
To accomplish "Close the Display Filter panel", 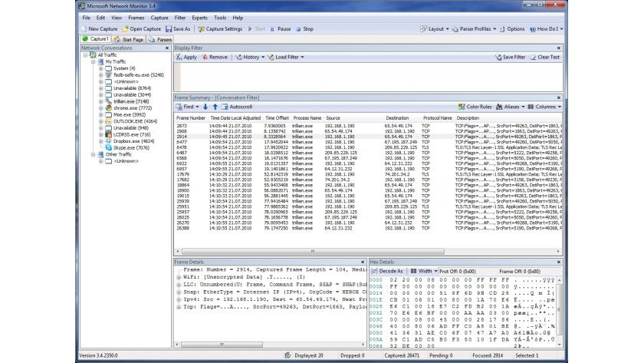I will click(x=559, y=48).
